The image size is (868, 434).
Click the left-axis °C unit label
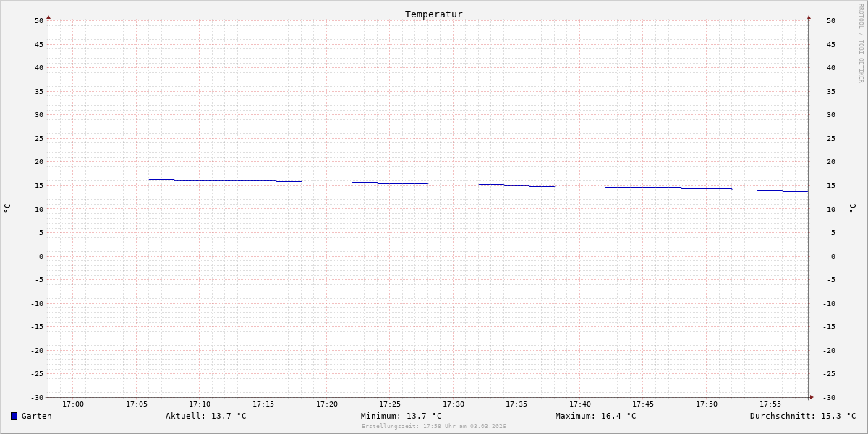7,208
